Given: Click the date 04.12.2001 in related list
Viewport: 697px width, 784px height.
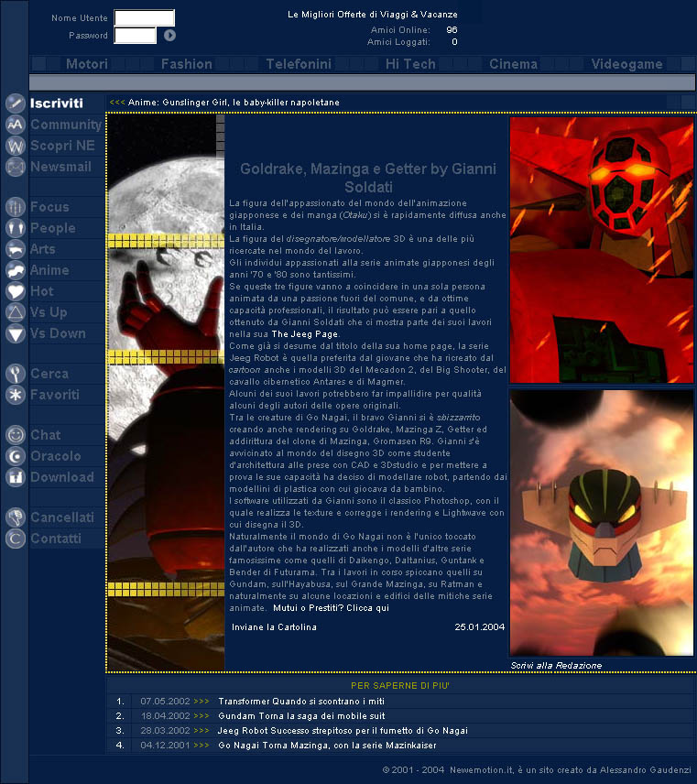Looking at the screenshot, I should (165, 745).
